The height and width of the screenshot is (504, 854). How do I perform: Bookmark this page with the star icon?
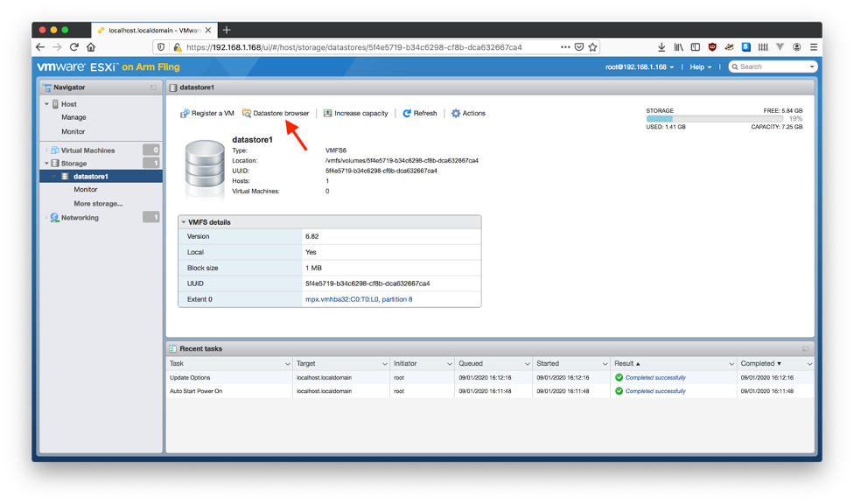tap(592, 47)
